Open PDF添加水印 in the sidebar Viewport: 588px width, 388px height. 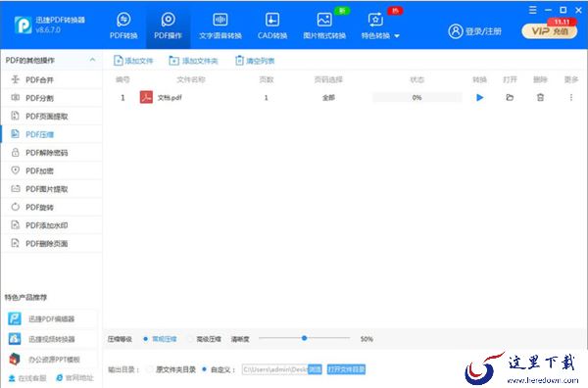tap(52, 225)
